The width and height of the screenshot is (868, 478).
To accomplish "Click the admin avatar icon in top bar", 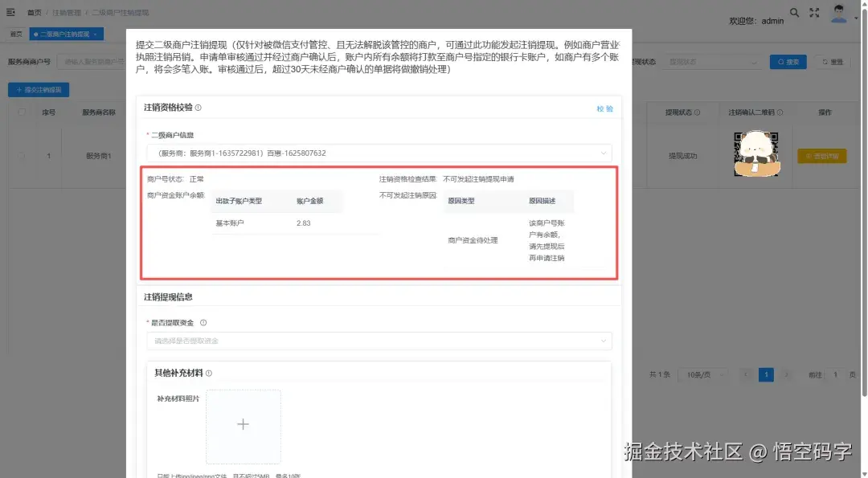I will click(840, 14).
